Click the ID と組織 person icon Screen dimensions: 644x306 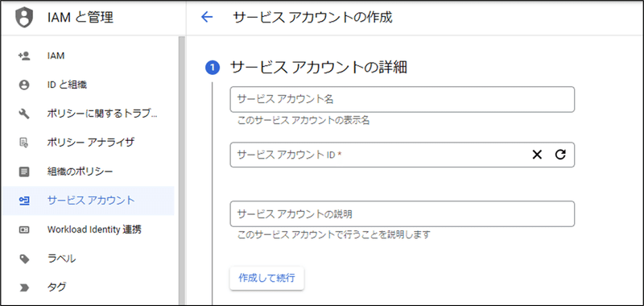[x=24, y=85]
